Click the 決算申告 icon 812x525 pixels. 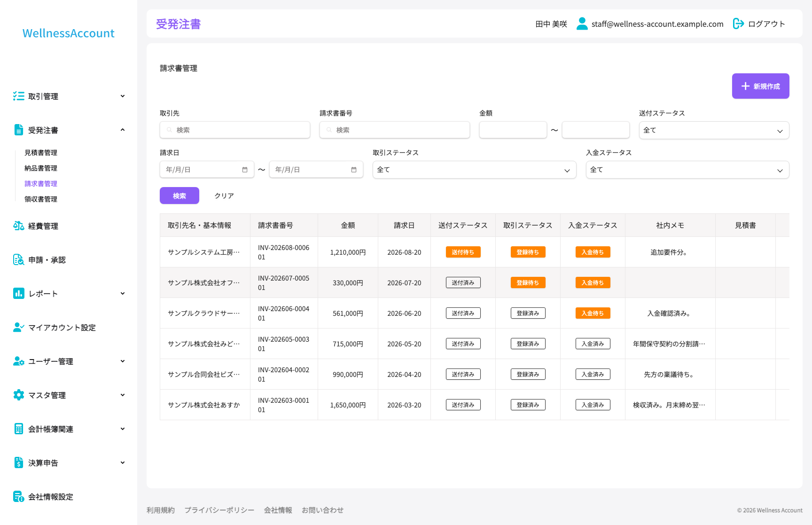(x=18, y=463)
